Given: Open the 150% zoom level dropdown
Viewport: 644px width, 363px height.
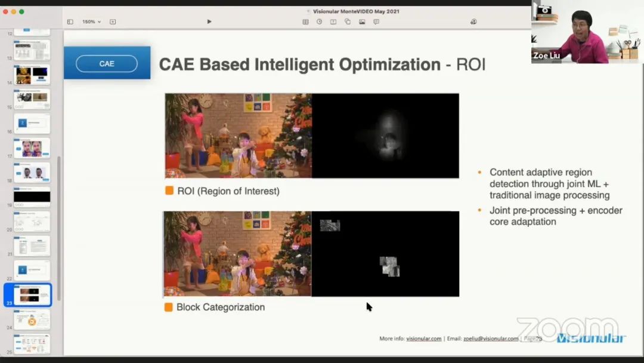Looking at the screenshot, I should pyautogui.click(x=91, y=21).
